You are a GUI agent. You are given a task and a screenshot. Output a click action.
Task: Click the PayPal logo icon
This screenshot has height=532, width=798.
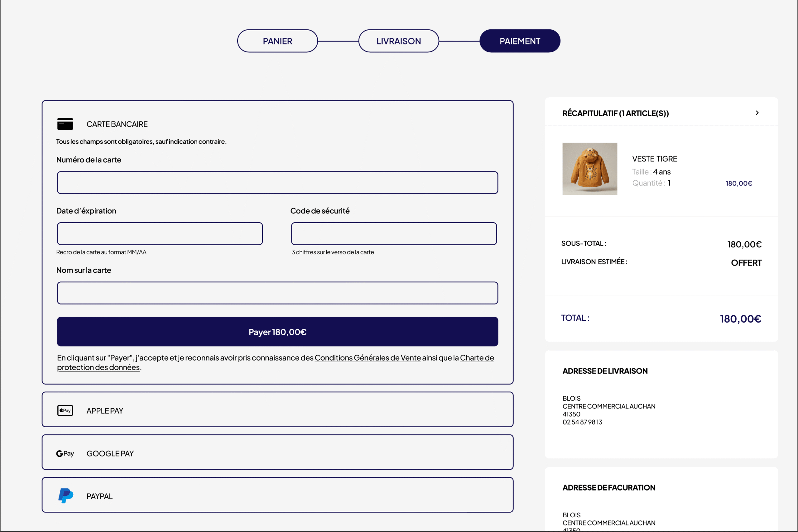pos(65,496)
